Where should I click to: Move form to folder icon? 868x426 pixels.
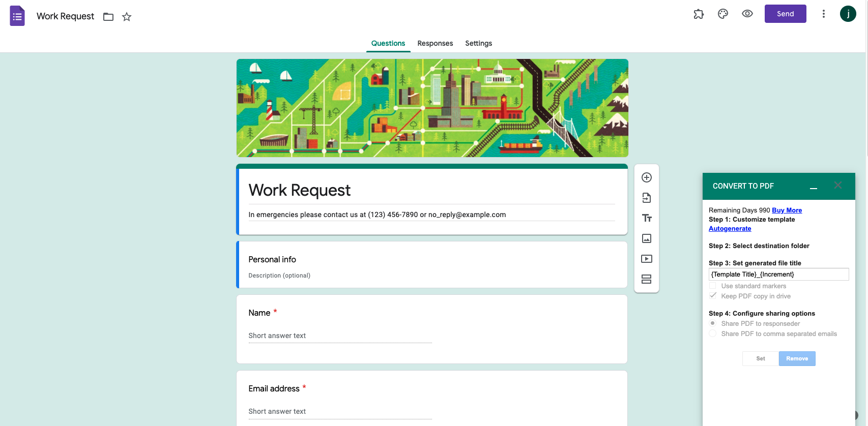click(x=108, y=17)
